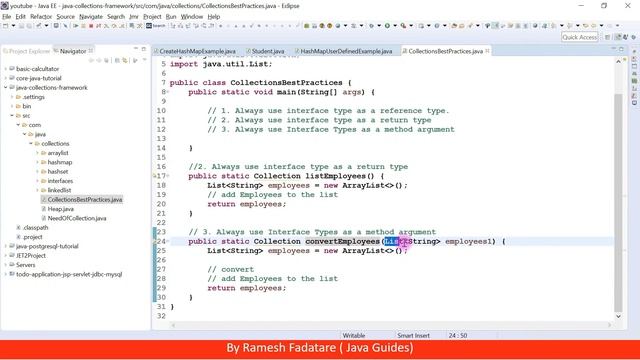The image size is (640, 360).
Task: Minimize the editor area
Action: [613, 48]
